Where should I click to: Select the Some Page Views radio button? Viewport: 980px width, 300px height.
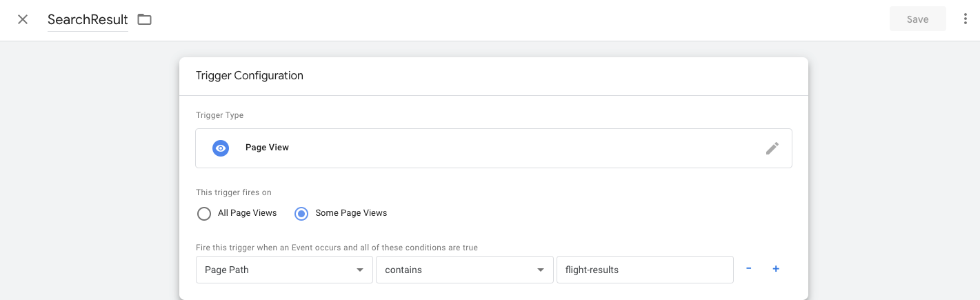click(301, 213)
